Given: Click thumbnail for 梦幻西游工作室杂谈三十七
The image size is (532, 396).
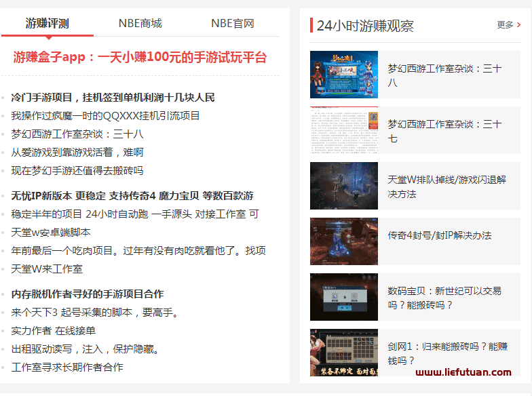Looking at the screenshot, I should [x=343, y=130].
